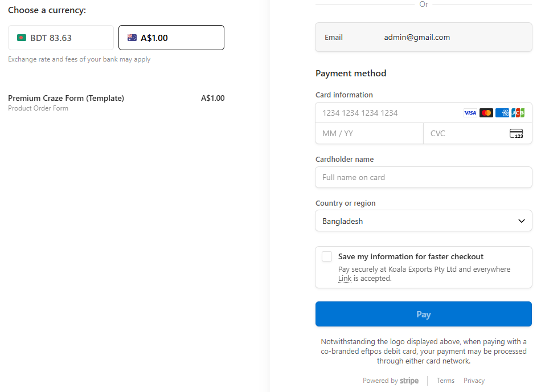Viewport: 545px width, 392px height.
Task: Click the Mastercard logo icon
Action: click(x=486, y=113)
